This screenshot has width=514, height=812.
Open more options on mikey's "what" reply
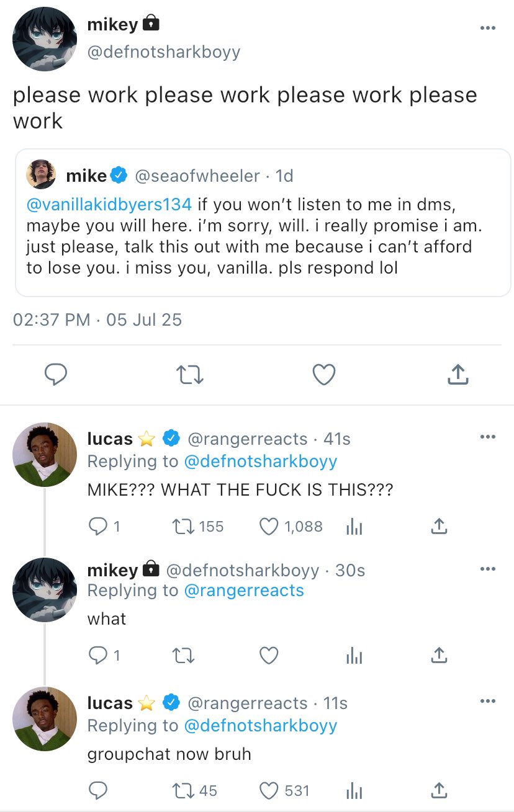[x=488, y=568]
